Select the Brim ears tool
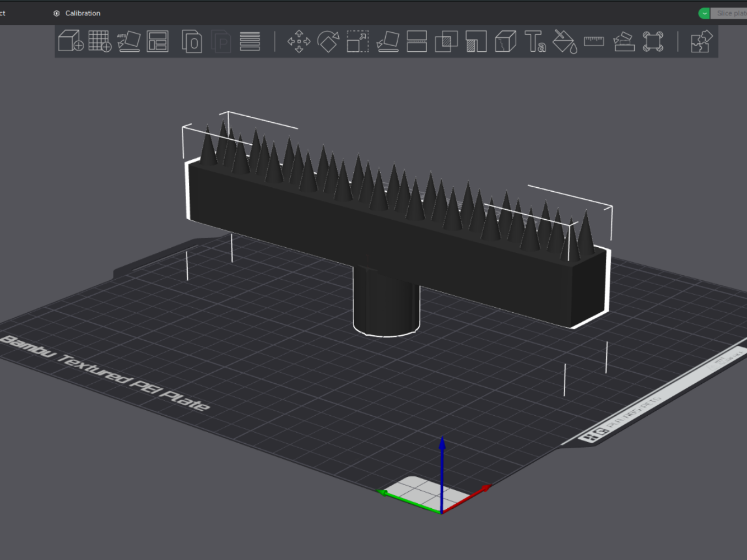This screenshot has height=560, width=747. [x=653, y=41]
